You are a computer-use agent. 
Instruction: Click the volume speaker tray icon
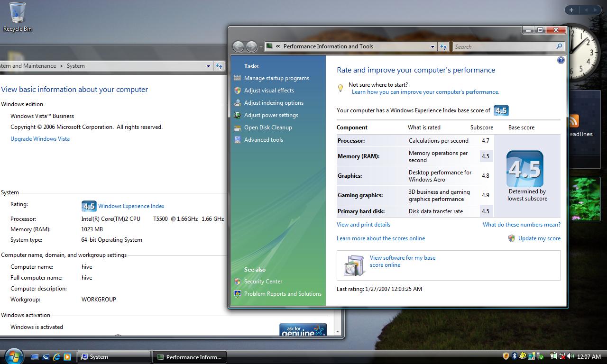pos(570,356)
